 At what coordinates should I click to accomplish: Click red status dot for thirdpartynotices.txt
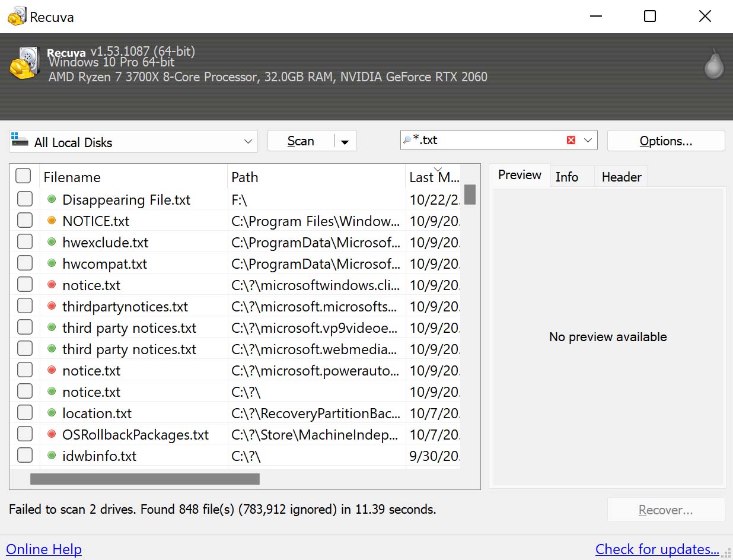tap(52, 306)
